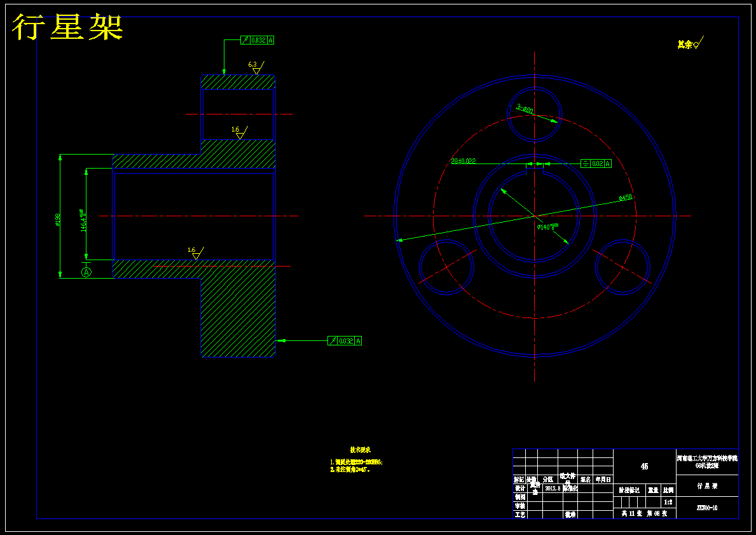
Task: Click the large yellow title 行星架
Action: tap(67, 27)
